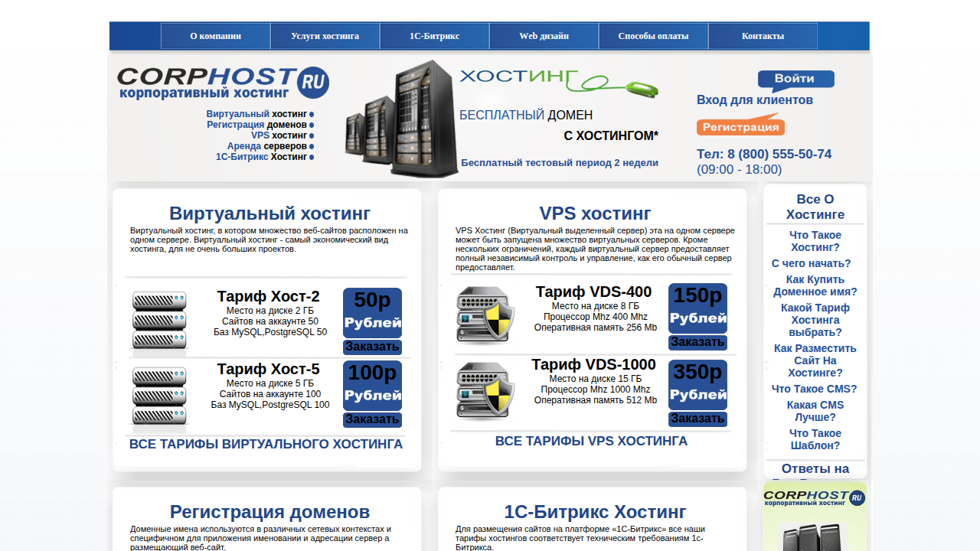Click the VPS хостинг section heading

click(596, 213)
